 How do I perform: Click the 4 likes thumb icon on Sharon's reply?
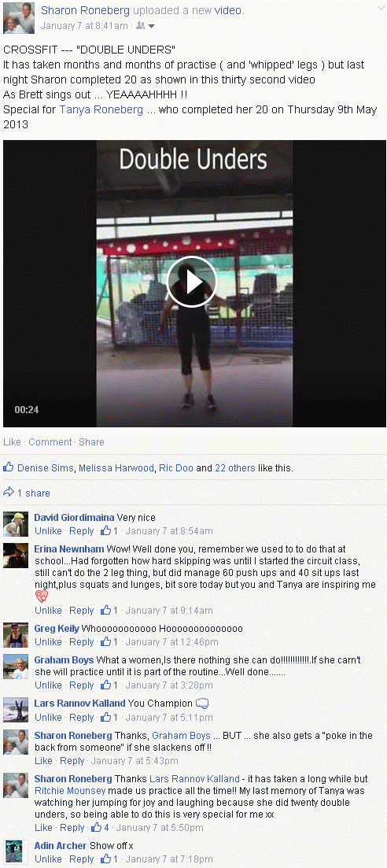pos(96,827)
